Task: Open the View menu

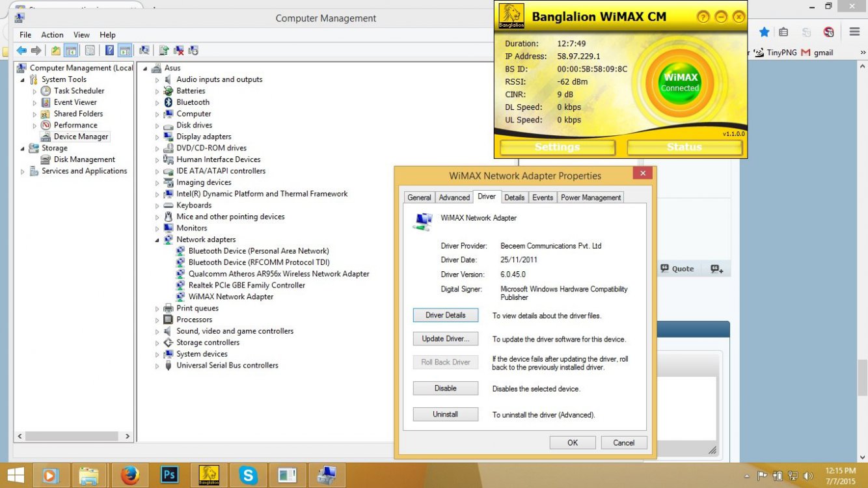Action: tap(82, 35)
